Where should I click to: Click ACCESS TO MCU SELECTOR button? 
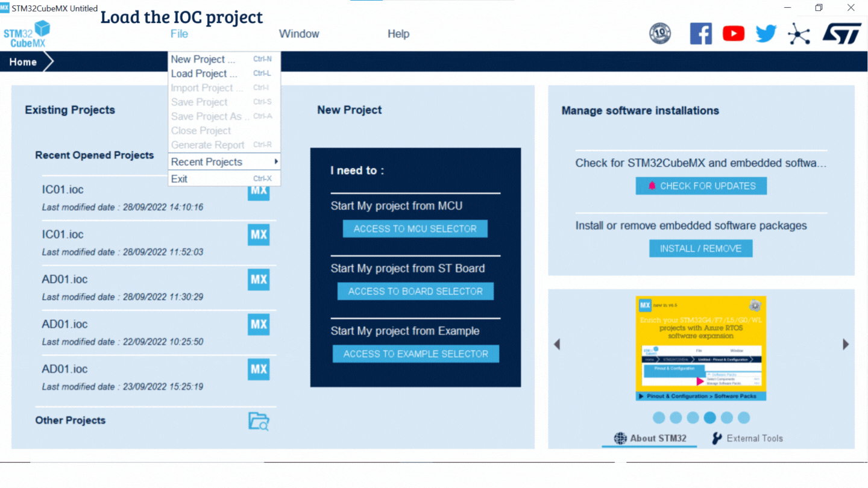point(415,229)
